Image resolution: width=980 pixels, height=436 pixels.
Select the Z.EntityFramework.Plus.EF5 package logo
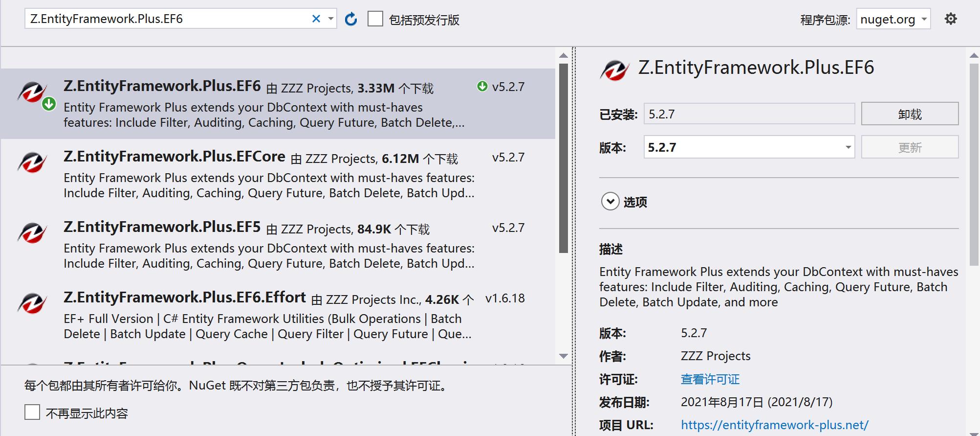pyautogui.click(x=32, y=233)
